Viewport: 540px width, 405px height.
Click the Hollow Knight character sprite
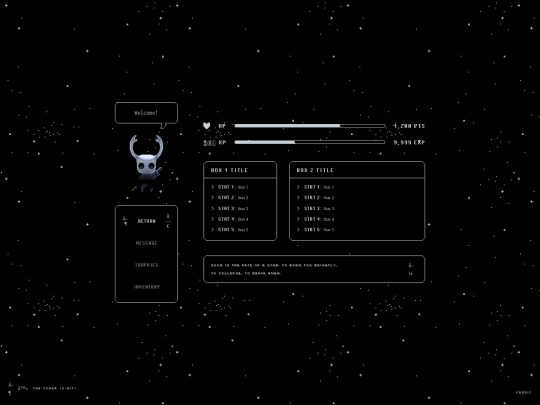pos(146,164)
